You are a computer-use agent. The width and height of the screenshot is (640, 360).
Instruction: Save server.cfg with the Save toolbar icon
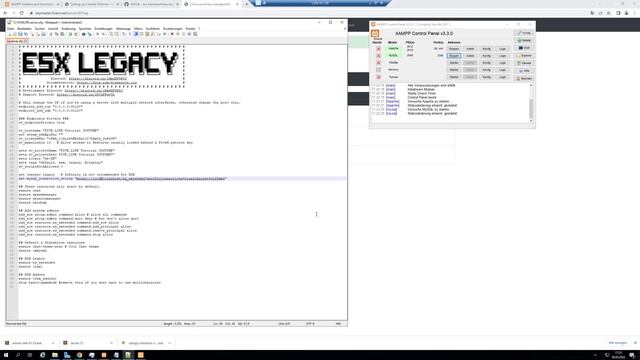click(20, 34)
